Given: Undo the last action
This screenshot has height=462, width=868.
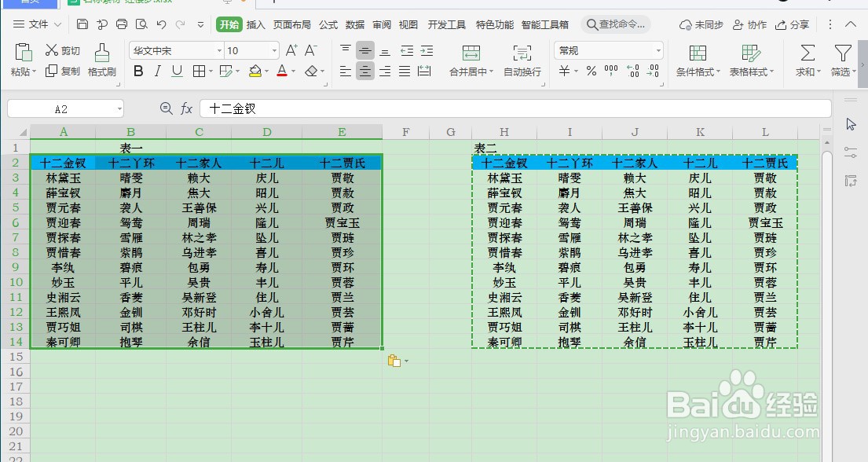Looking at the screenshot, I should 161,24.
